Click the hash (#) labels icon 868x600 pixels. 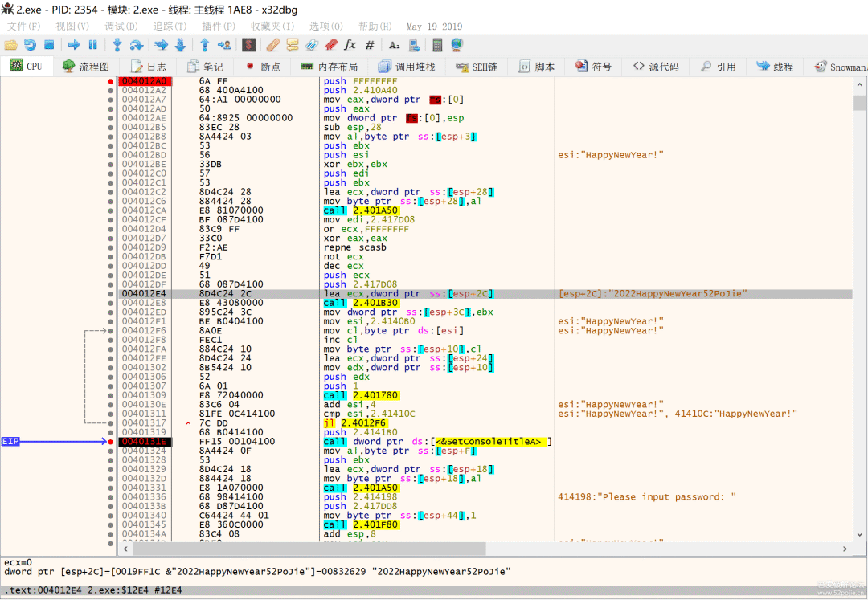point(370,45)
